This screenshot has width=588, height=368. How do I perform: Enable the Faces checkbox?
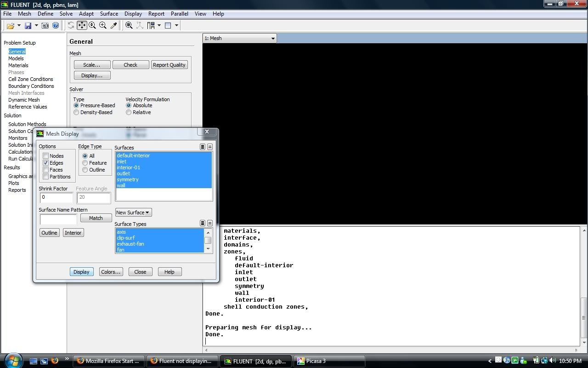click(46, 170)
